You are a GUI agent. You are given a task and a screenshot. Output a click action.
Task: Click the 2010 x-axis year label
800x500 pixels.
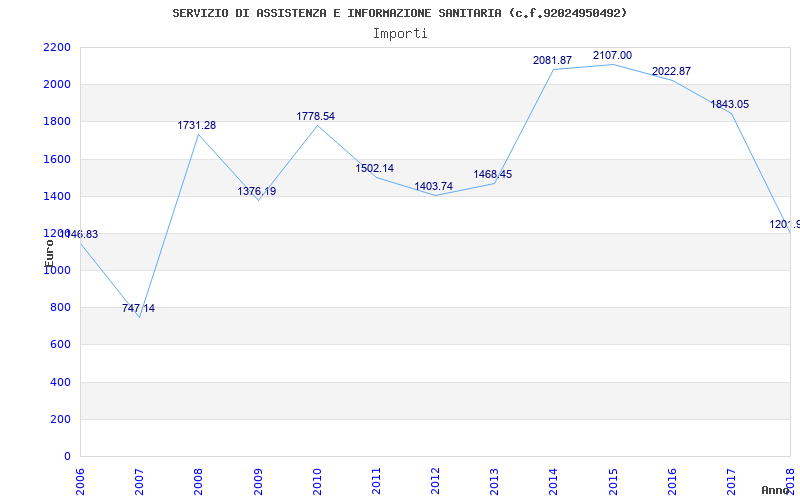317,481
